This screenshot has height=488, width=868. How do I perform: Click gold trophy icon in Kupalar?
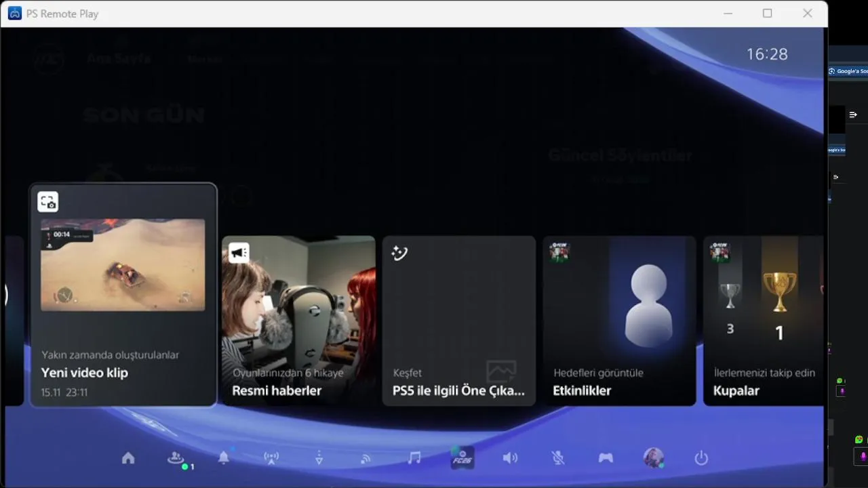coord(780,292)
